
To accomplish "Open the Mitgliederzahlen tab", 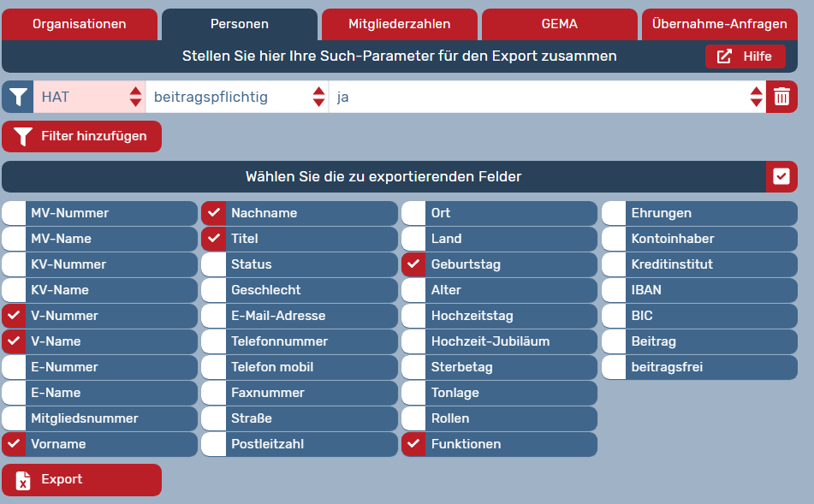I will [x=400, y=24].
